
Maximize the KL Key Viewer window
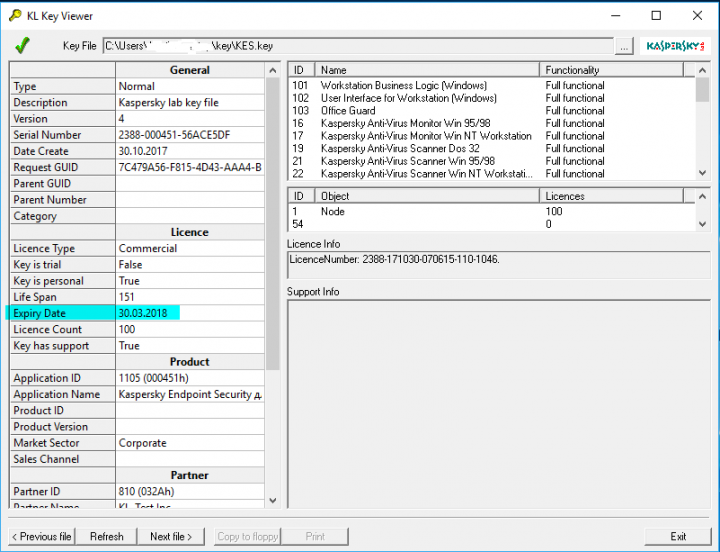pyautogui.click(x=656, y=16)
